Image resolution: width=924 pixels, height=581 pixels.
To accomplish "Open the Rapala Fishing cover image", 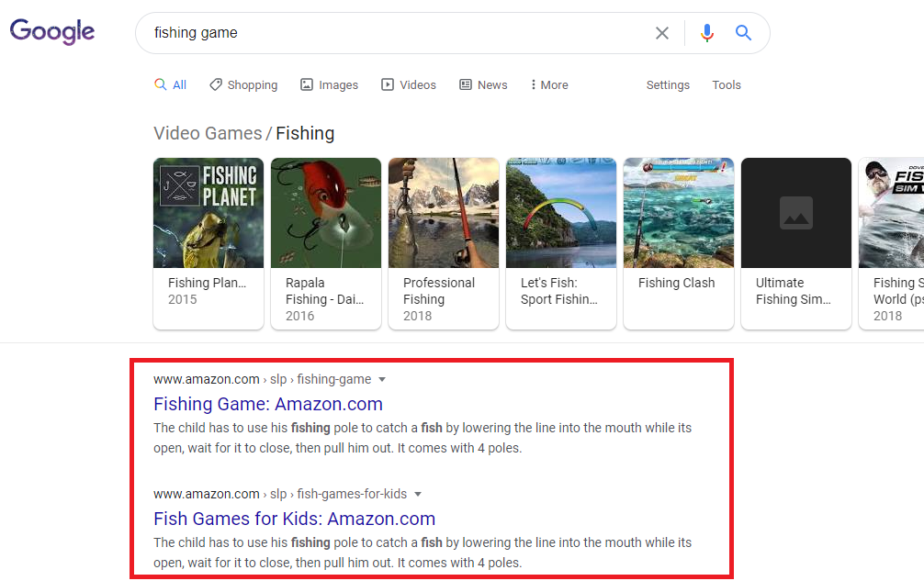I will click(x=326, y=213).
